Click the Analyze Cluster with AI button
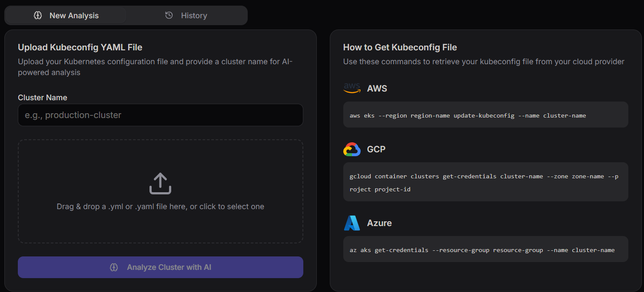The height and width of the screenshot is (292, 644). (160, 267)
